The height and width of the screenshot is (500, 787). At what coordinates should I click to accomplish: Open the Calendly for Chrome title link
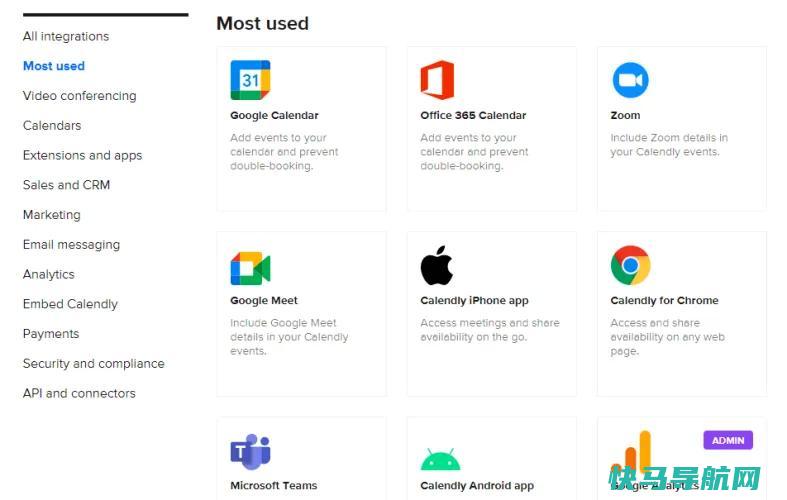point(664,300)
